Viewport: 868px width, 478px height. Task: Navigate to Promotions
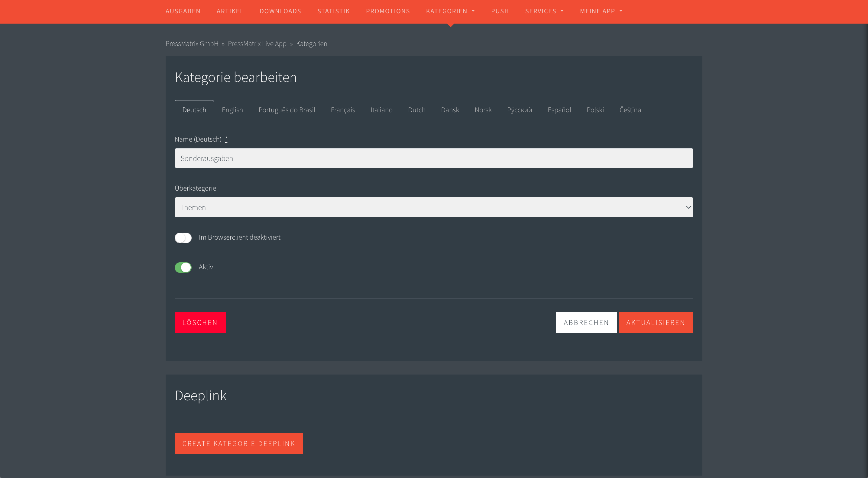tap(388, 11)
